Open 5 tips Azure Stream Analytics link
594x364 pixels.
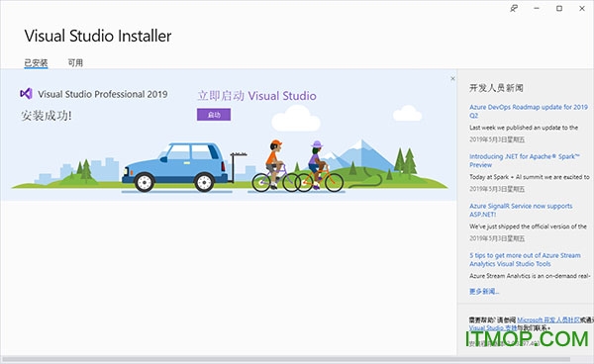[x=525, y=259]
